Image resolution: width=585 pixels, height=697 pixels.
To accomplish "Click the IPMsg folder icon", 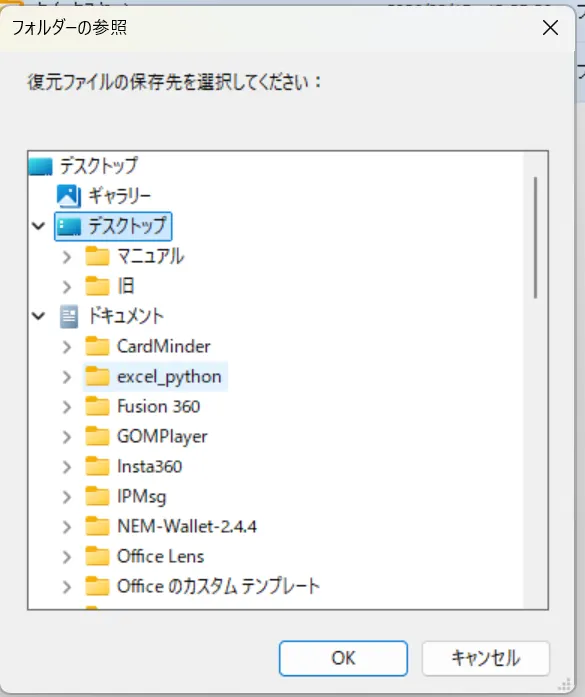I will click(x=97, y=496).
